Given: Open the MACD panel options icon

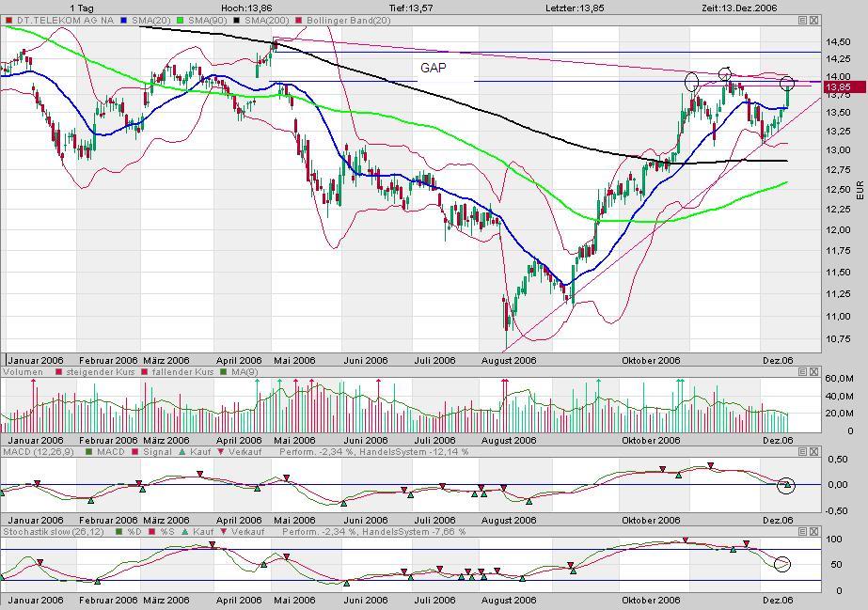Looking at the screenshot, I should [803, 452].
